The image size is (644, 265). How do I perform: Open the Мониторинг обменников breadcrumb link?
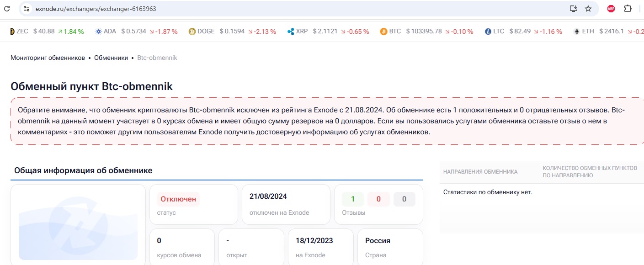(48, 58)
